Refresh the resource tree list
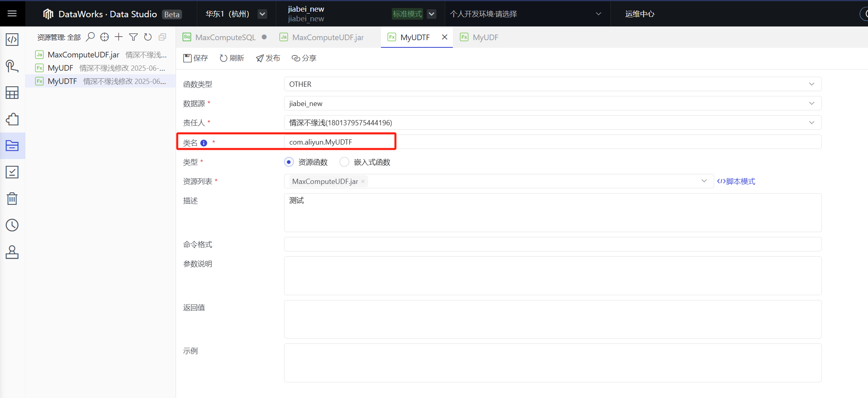This screenshot has height=398, width=868. click(148, 37)
